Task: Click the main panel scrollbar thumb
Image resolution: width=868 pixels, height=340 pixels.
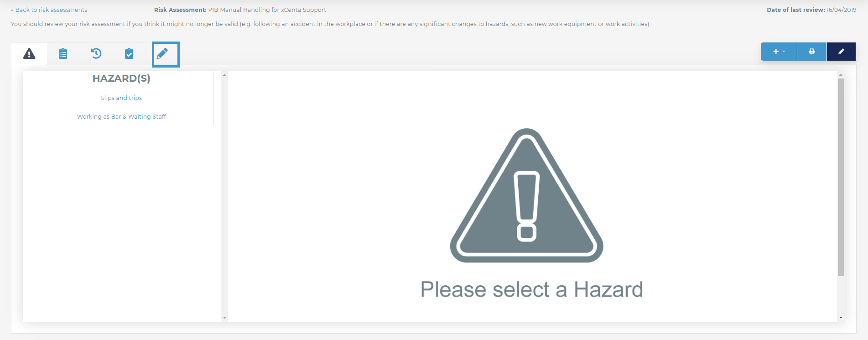Action: [841, 177]
